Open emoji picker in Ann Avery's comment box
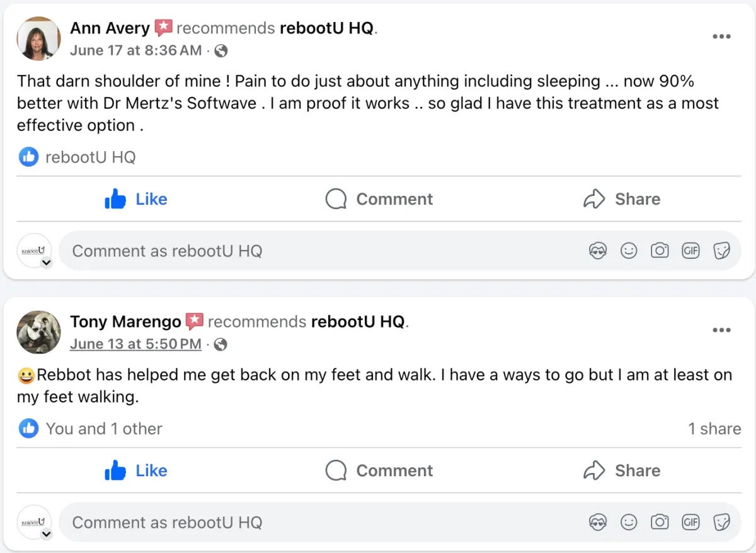756x553 pixels. coord(628,251)
